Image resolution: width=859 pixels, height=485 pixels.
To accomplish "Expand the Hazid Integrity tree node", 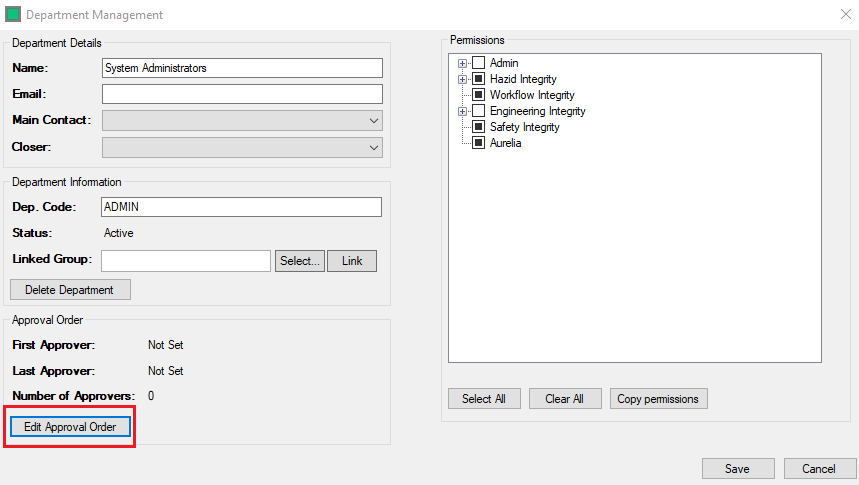I will (x=462, y=79).
